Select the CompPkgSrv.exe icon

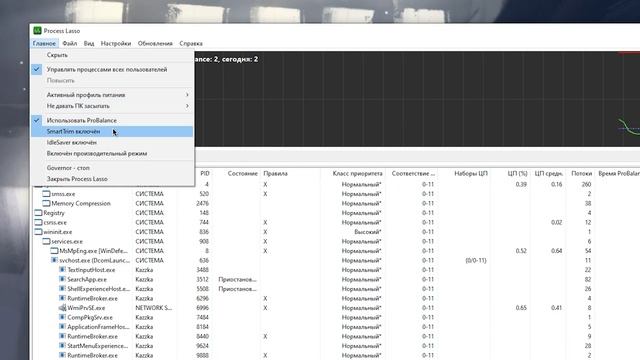pos(62,317)
